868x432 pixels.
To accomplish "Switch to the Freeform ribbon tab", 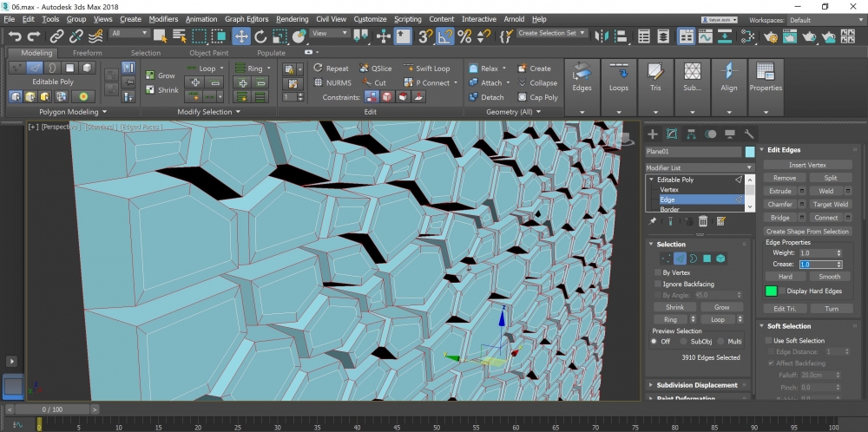I will click(87, 52).
